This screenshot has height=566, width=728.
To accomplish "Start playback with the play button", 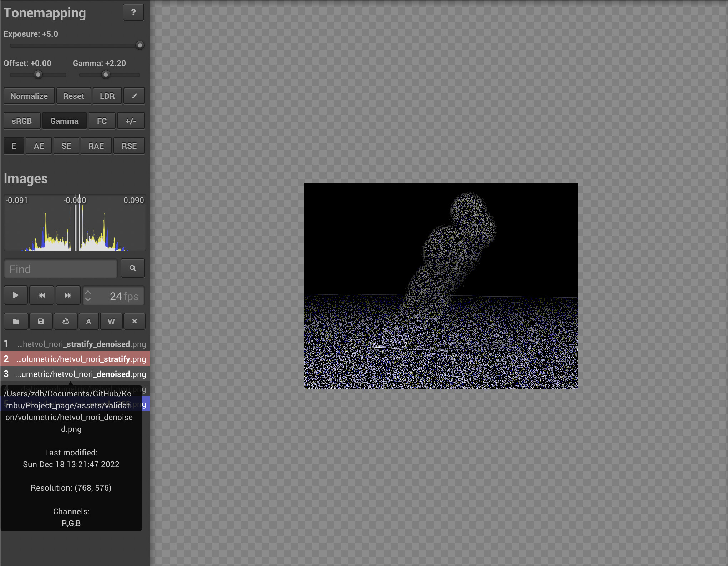I will coord(16,295).
